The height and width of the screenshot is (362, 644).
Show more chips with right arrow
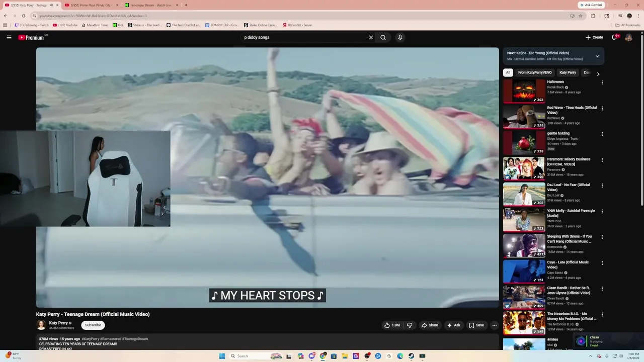tap(598, 74)
